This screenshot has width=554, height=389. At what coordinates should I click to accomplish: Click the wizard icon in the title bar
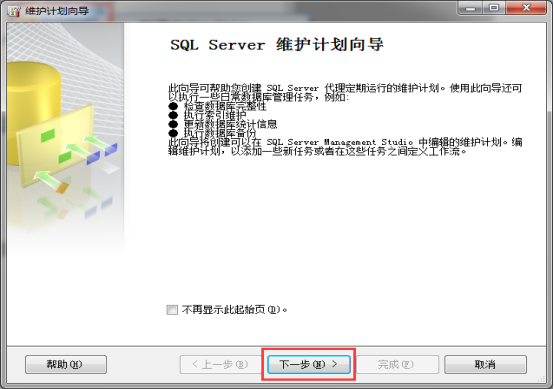[x=14, y=11]
